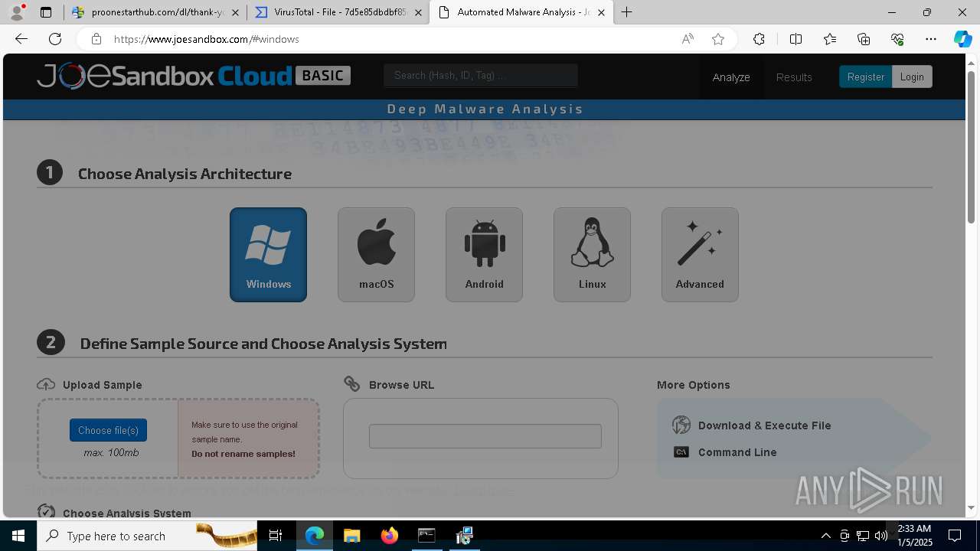The image size is (980, 551).
Task: Toggle Split screen view
Action: coord(795,39)
